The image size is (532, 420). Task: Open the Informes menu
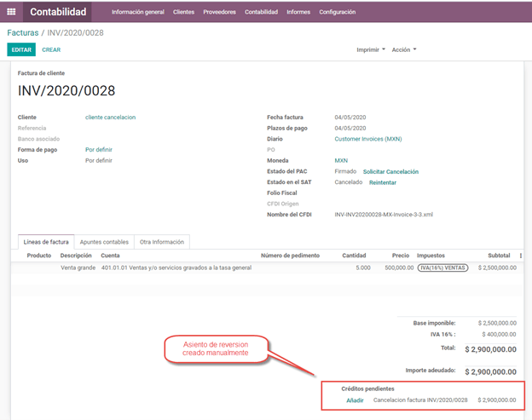298,12
